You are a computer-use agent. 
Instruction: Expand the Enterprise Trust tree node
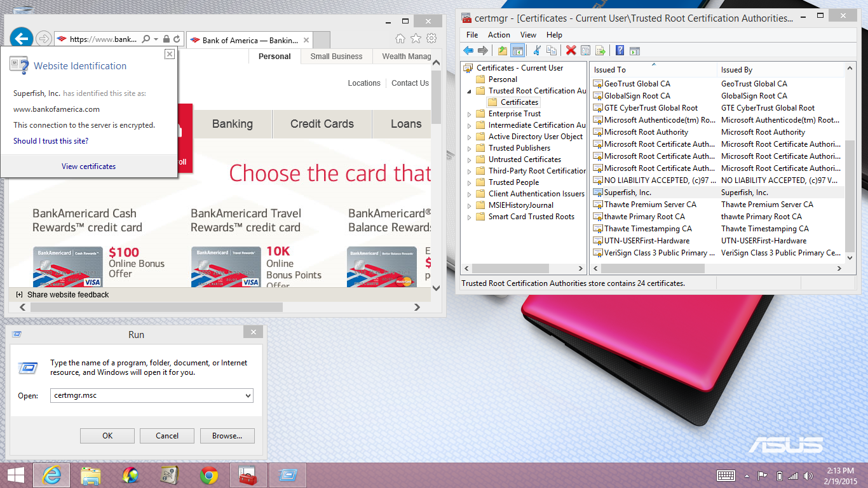click(x=470, y=114)
